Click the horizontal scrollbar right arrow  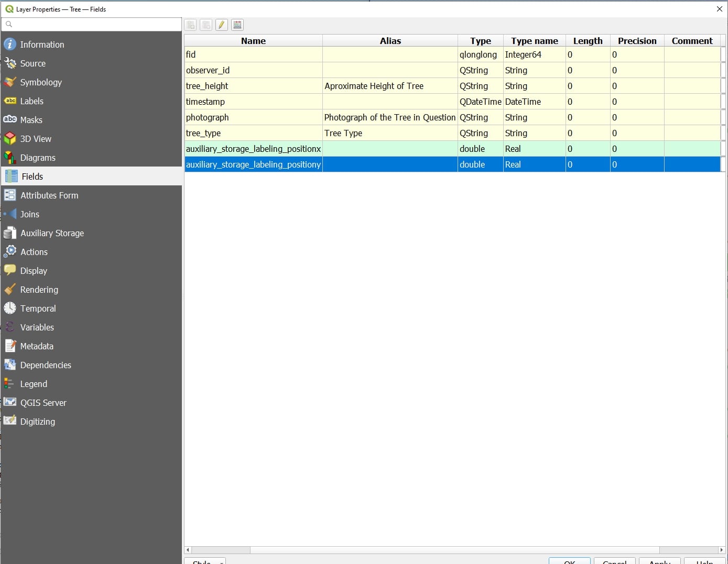click(722, 550)
